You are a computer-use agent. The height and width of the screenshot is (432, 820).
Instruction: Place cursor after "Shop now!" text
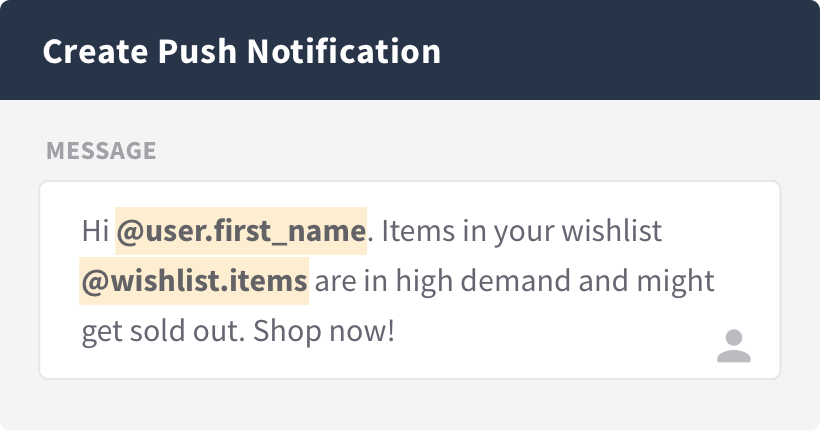[396, 331]
